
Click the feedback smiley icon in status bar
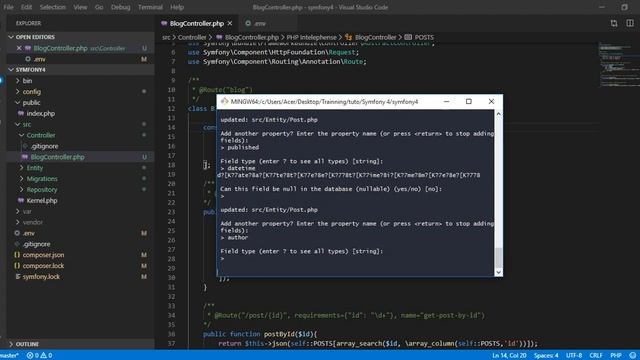coord(633,356)
